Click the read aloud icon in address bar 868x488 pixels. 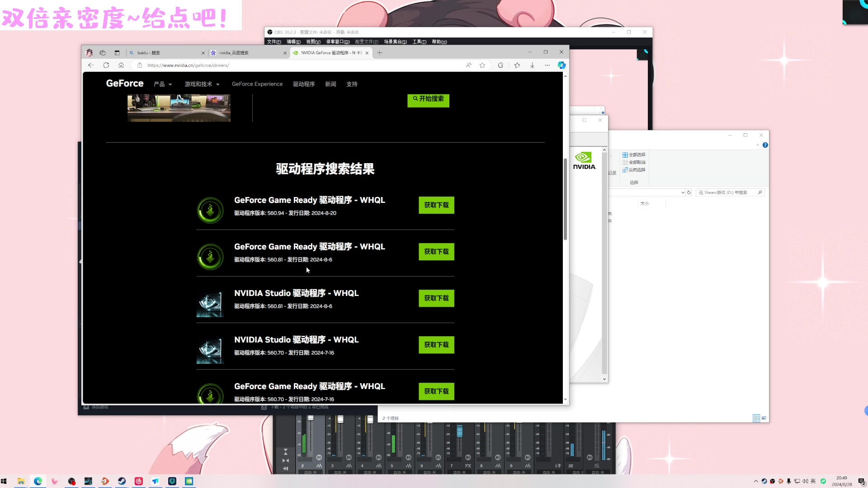pyautogui.click(x=469, y=65)
